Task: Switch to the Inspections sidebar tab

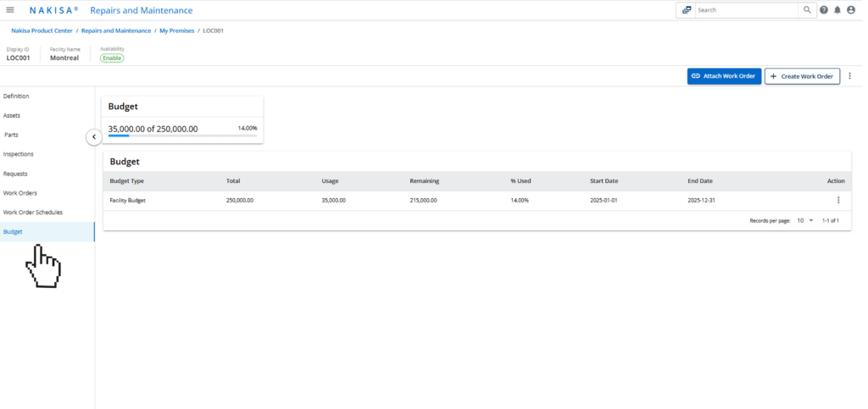Action: [19, 154]
